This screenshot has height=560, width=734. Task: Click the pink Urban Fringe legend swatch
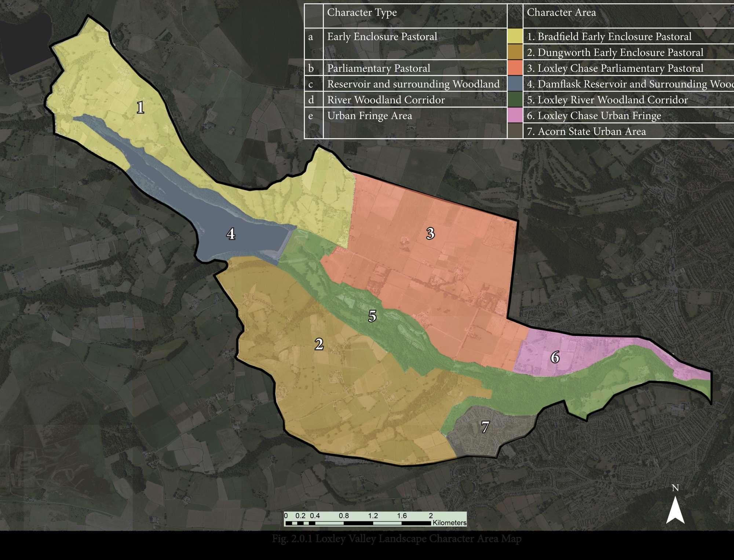coord(515,115)
